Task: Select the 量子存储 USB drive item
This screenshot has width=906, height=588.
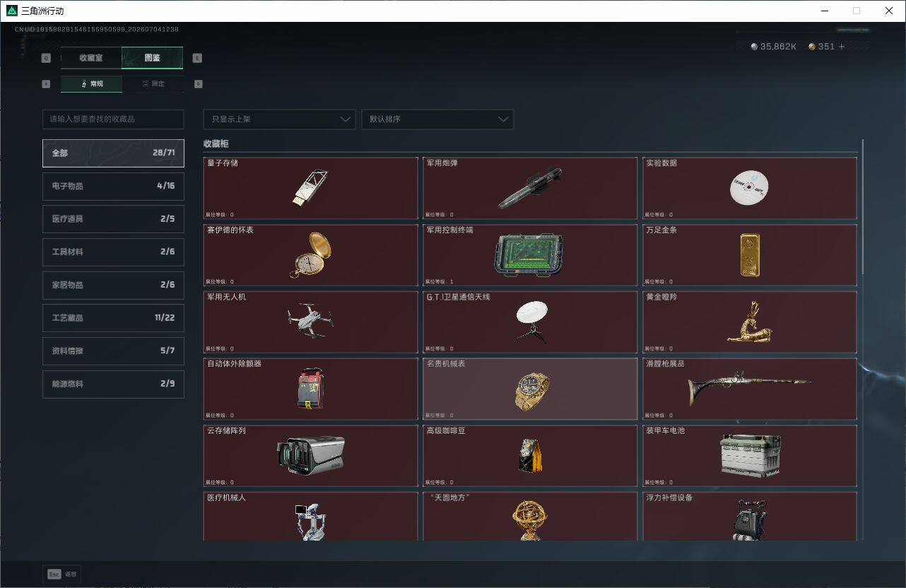Action: tap(310, 188)
